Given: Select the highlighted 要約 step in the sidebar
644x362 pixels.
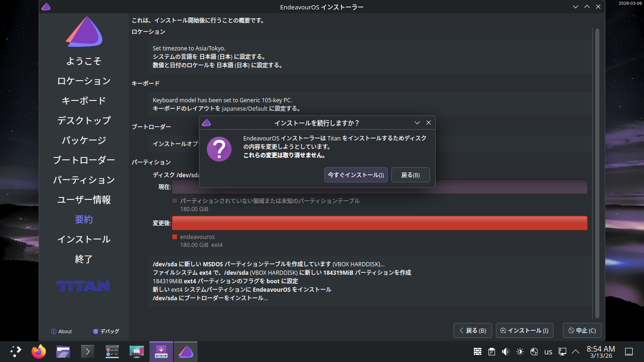Looking at the screenshot, I should tap(84, 220).
